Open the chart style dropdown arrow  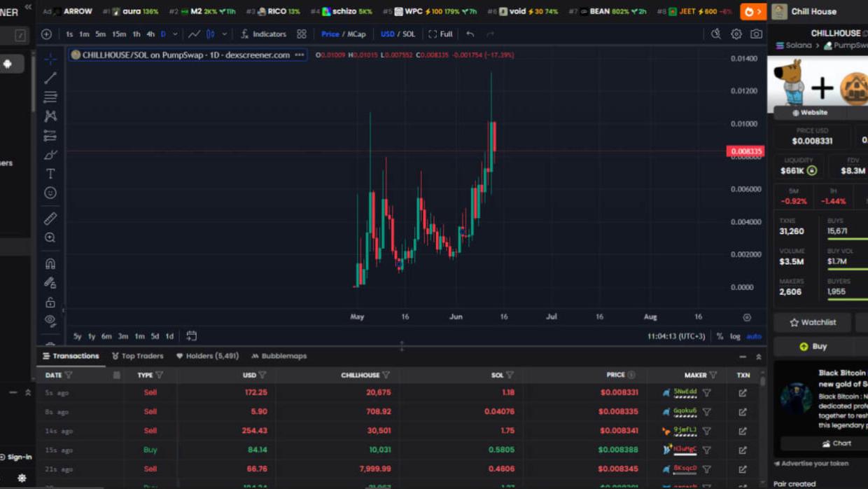(224, 34)
